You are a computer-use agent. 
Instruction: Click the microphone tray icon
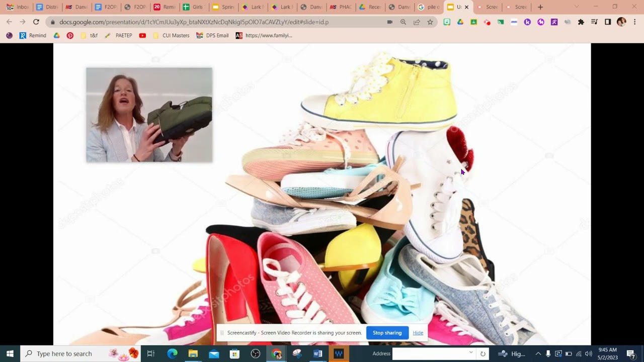click(x=548, y=353)
